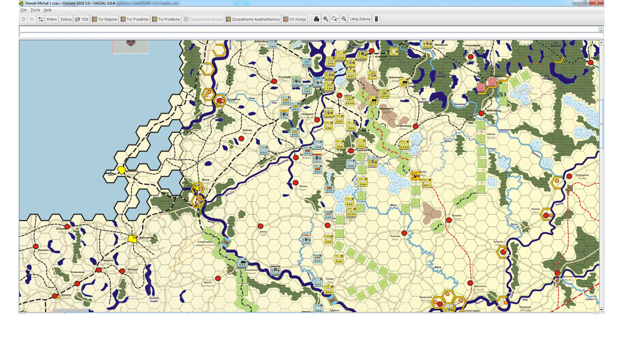The width and height of the screenshot is (644, 349).
Task: Click the Graudenz fortress hex with star
Action: (x=220, y=101)
